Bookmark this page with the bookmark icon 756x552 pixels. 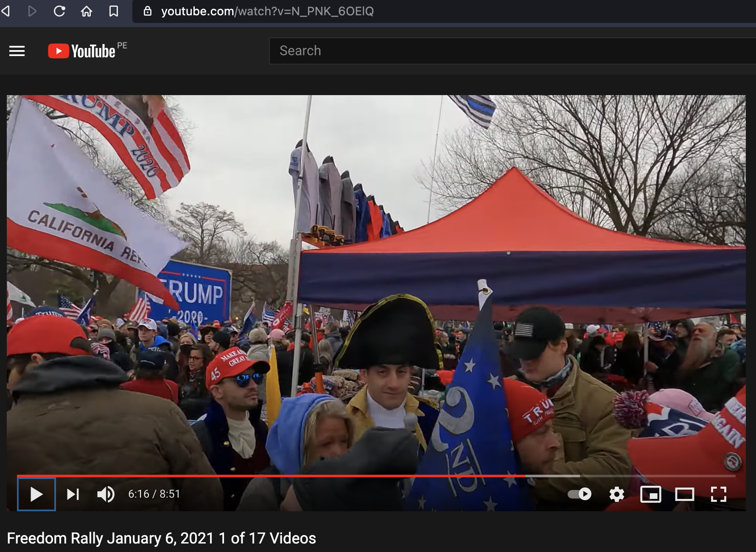114,11
